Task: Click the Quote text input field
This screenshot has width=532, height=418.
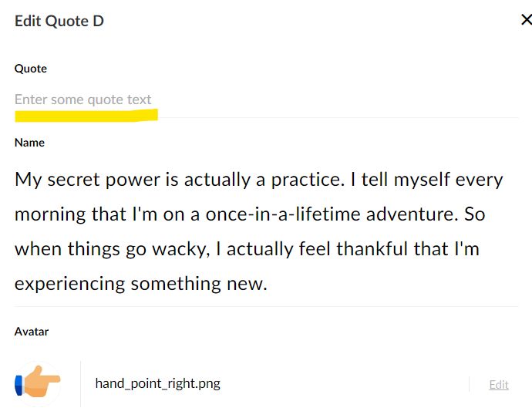Action: [231, 99]
